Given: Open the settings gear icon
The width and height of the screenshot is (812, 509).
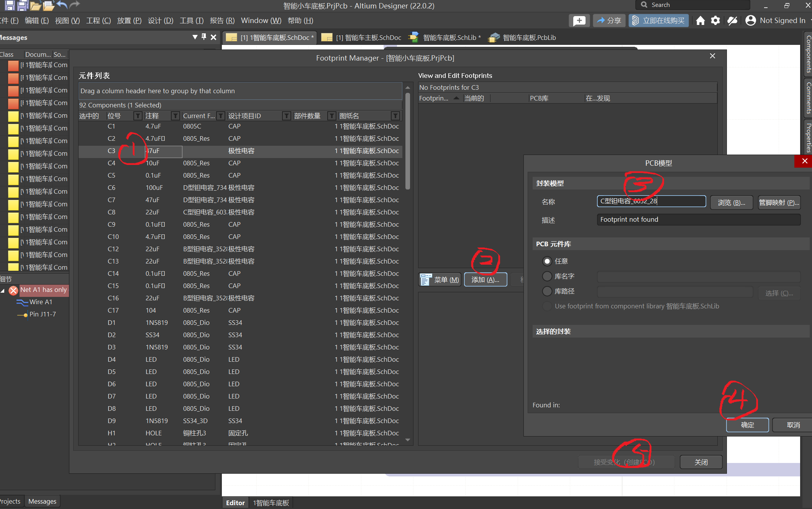Looking at the screenshot, I should tap(715, 21).
